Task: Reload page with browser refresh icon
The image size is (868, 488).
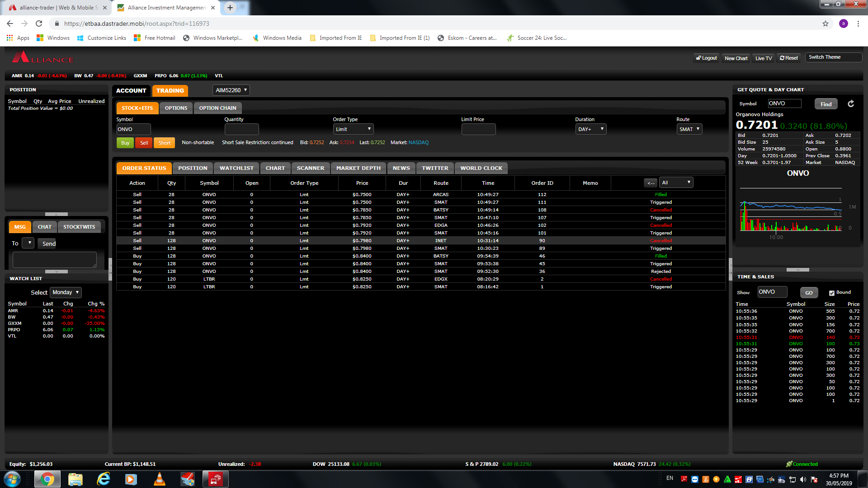Action: click(39, 23)
